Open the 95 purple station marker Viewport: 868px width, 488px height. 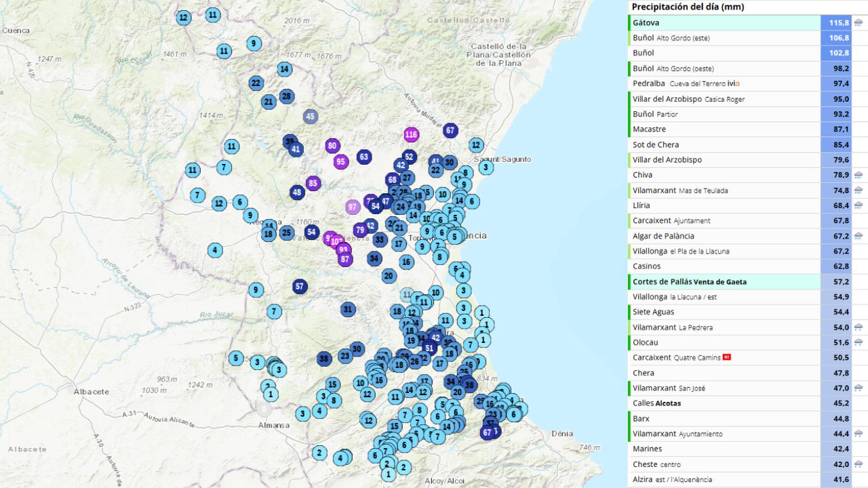[x=341, y=161]
